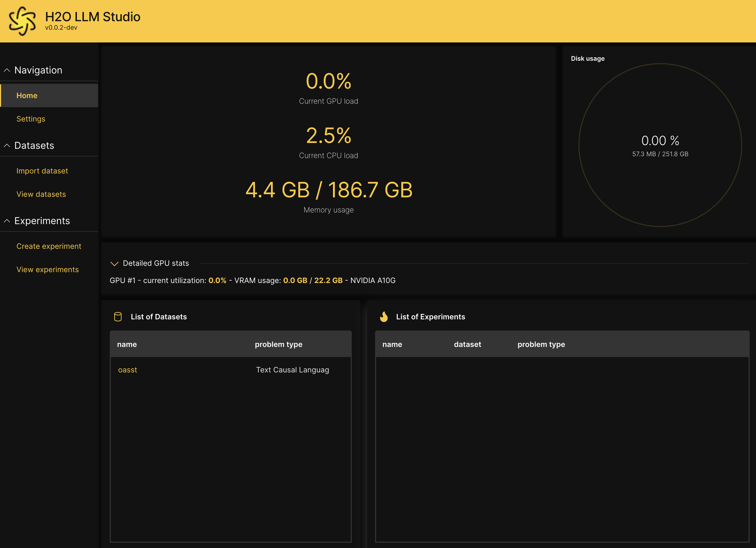This screenshot has height=548, width=756.
Task: Collapse the Detailed GPU stats expander
Action: tap(114, 263)
